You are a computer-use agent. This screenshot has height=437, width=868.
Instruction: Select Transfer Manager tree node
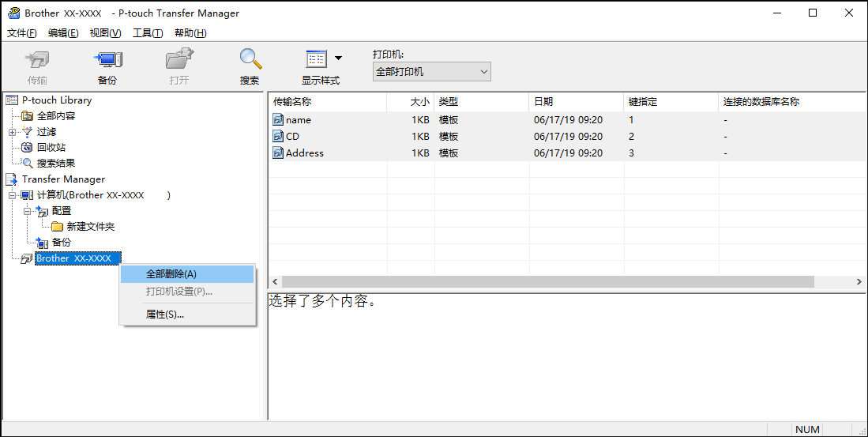pyautogui.click(x=63, y=179)
